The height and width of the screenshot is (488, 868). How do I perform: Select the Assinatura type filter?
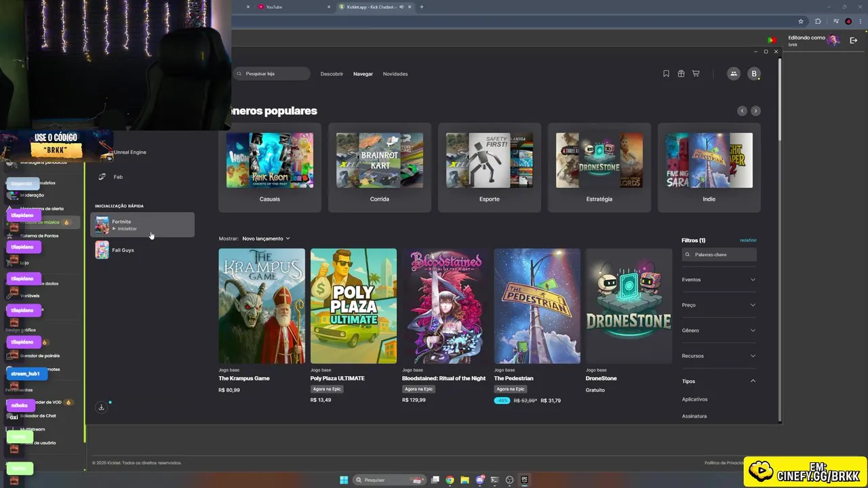(694, 416)
